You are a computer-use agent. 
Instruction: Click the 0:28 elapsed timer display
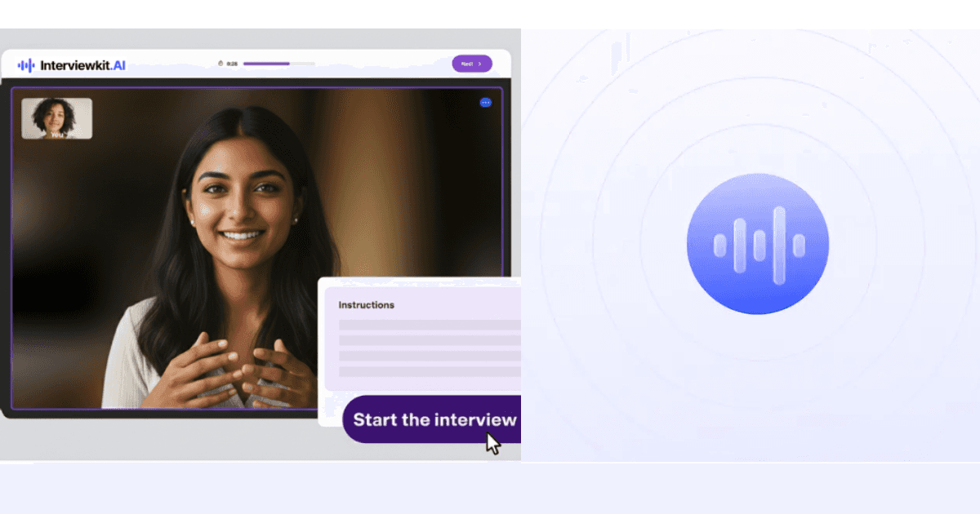click(x=233, y=63)
